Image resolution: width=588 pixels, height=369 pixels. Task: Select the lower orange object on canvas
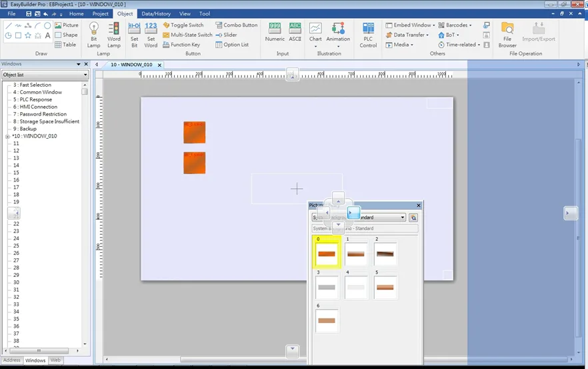(x=194, y=163)
